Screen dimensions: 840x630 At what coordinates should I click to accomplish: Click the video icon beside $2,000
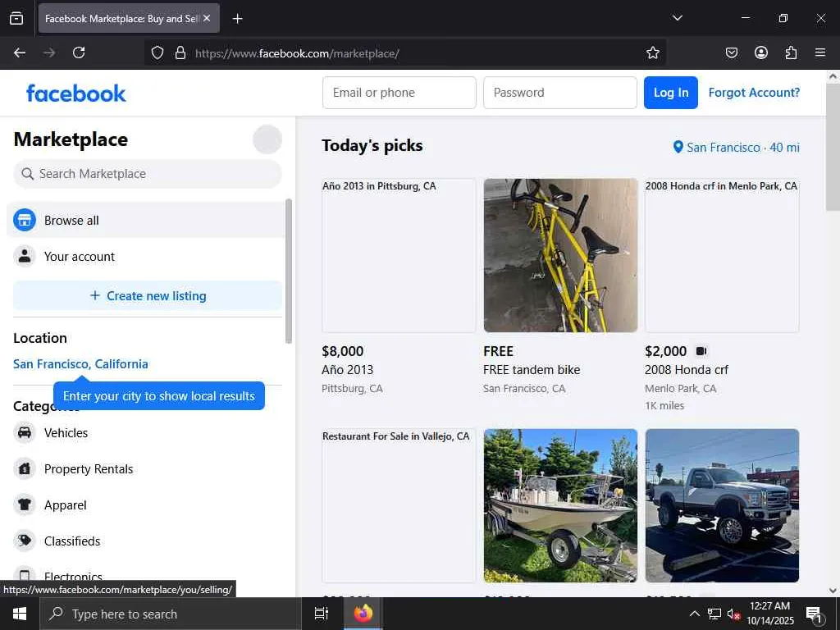click(701, 351)
